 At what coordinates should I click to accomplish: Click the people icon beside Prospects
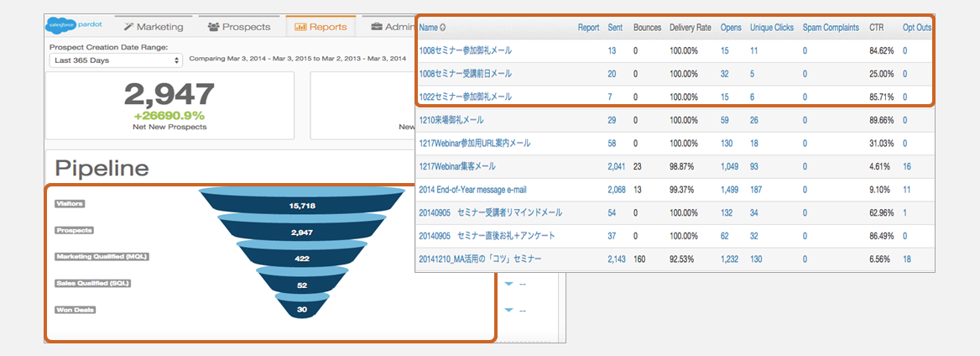(213, 27)
